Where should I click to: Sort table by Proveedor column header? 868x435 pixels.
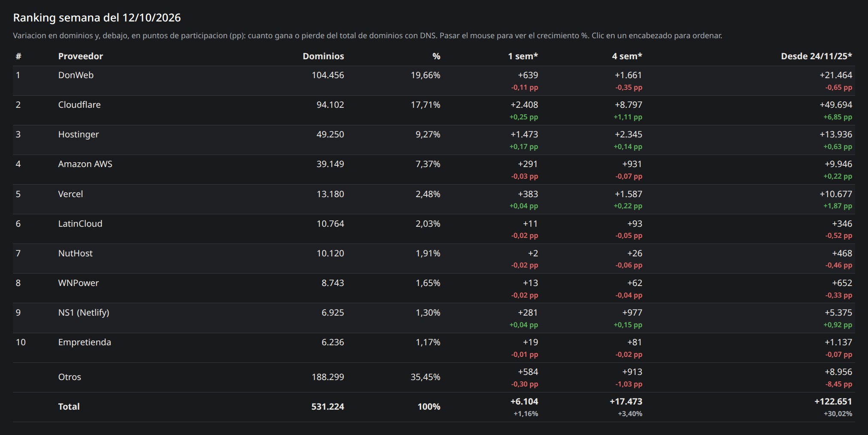click(x=80, y=56)
